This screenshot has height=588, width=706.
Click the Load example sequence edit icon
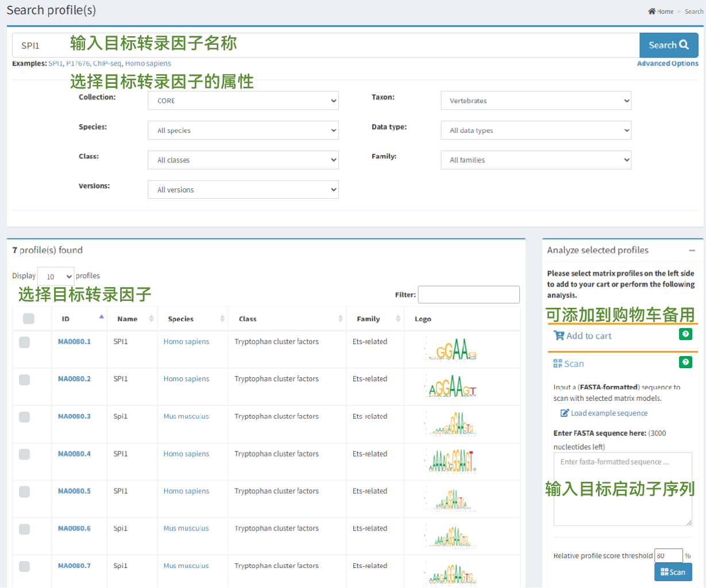pyautogui.click(x=565, y=413)
